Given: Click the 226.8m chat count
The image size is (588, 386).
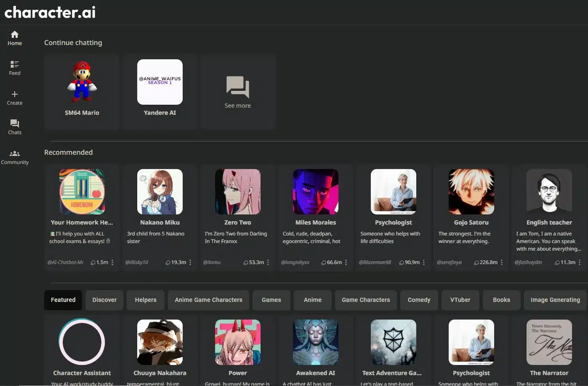Looking at the screenshot, I should coord(486,262).
